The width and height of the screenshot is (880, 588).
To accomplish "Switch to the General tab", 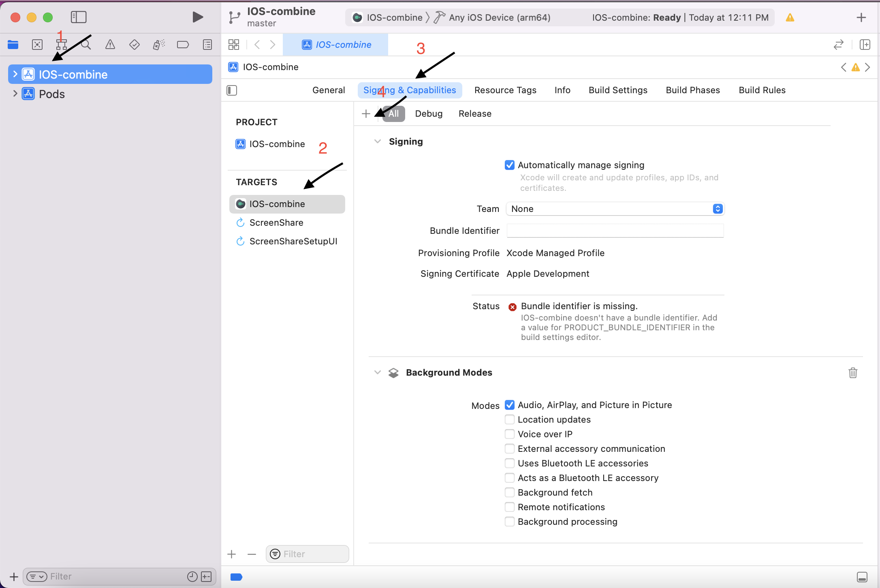I will [329, 90].
